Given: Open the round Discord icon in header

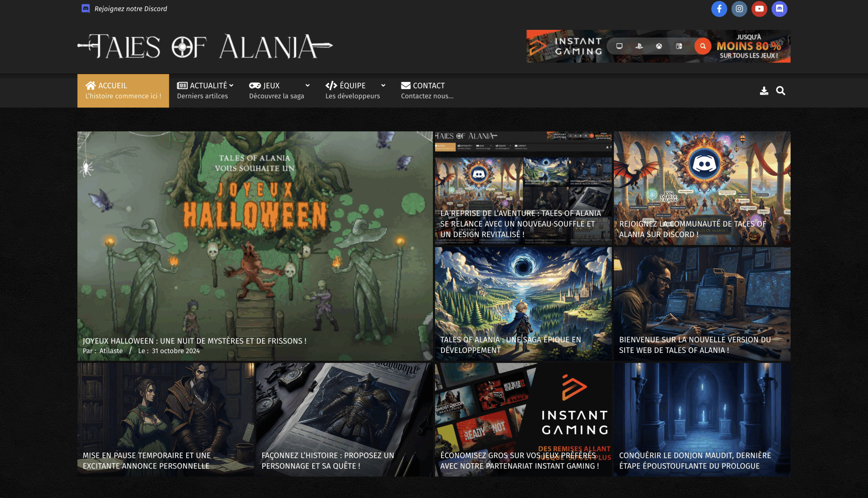Looking at the screenshot, I should click(779, 8).
